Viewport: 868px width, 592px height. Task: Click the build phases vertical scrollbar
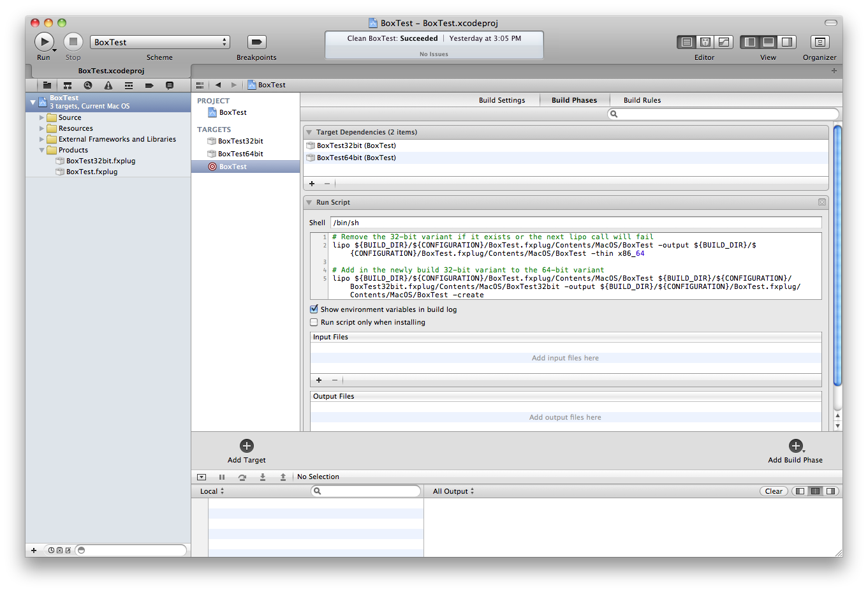[838, 255]
